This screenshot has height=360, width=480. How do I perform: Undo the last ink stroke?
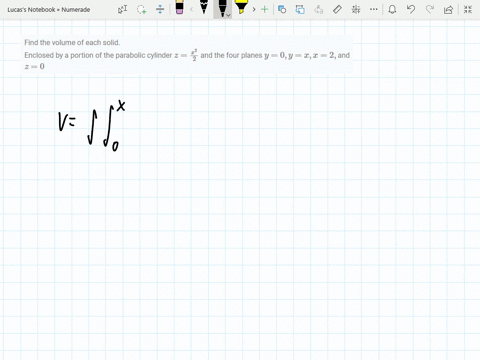[411, 9]
